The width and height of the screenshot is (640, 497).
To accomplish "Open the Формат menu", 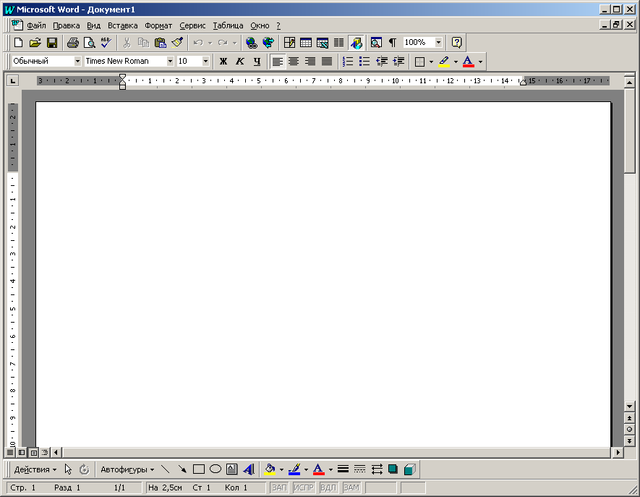I will coord(158,25).
